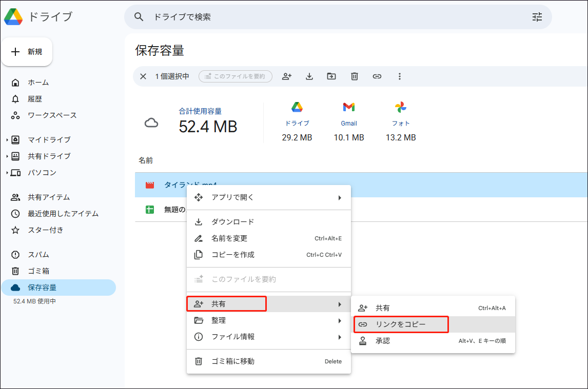Open the three-dot overflow menu in the toolbar

coord(399,76)
